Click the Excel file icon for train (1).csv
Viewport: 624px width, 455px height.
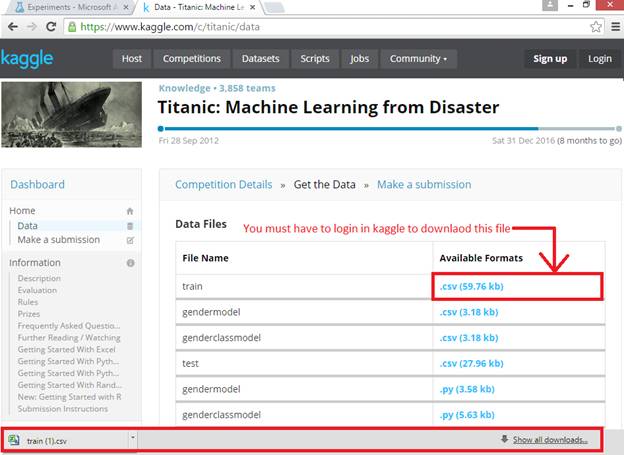point(14,440)
